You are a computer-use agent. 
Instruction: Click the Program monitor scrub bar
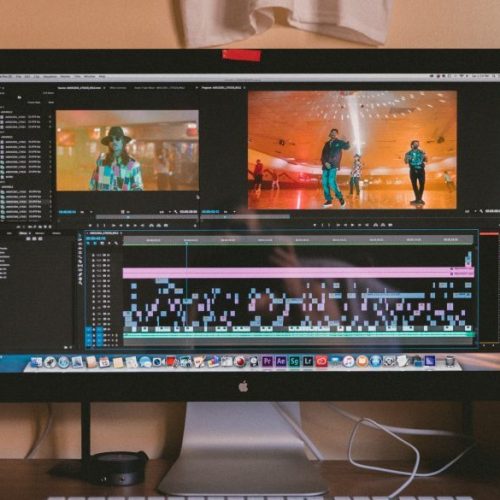[245, 217]
